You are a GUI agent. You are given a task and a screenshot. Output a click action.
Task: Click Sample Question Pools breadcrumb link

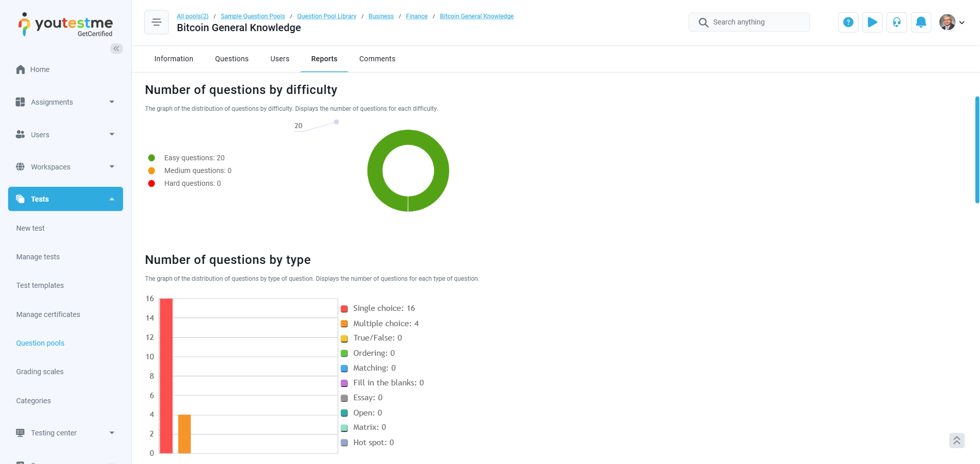[x=253, y=16]
